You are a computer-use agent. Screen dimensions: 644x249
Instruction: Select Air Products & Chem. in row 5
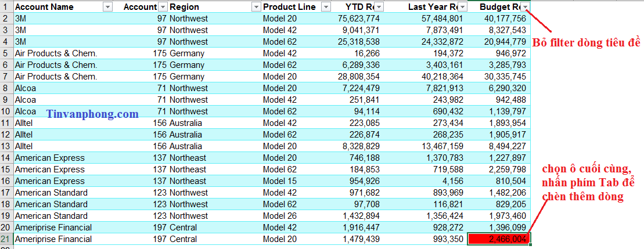(63, 53)
